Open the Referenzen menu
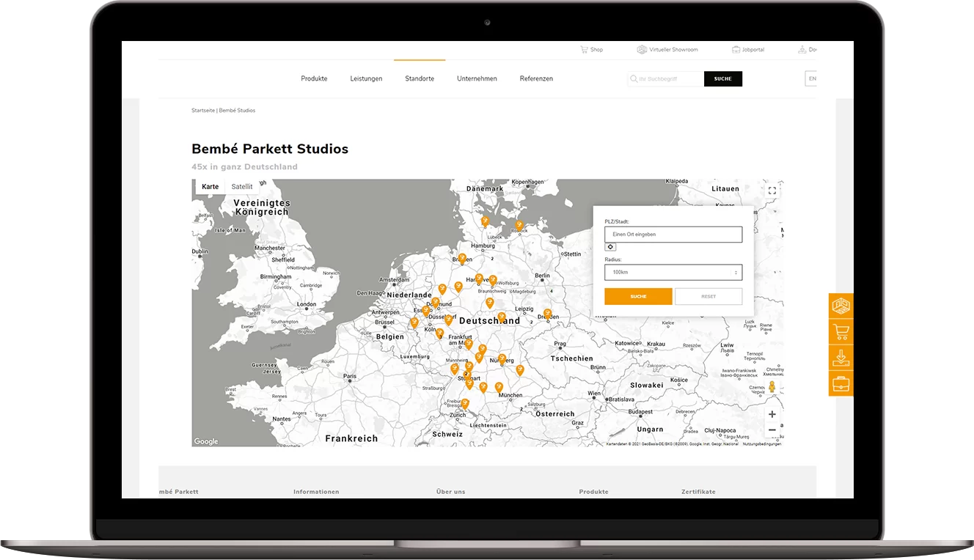This screenshot has width=974, height=560. click(536, 78)
